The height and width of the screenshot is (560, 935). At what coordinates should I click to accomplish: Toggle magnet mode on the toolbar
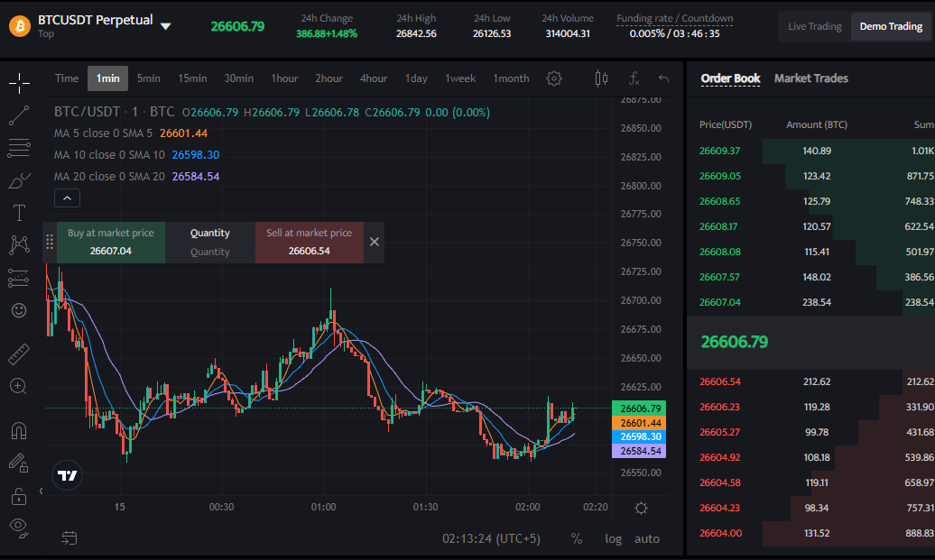click(x=19, y=430)
